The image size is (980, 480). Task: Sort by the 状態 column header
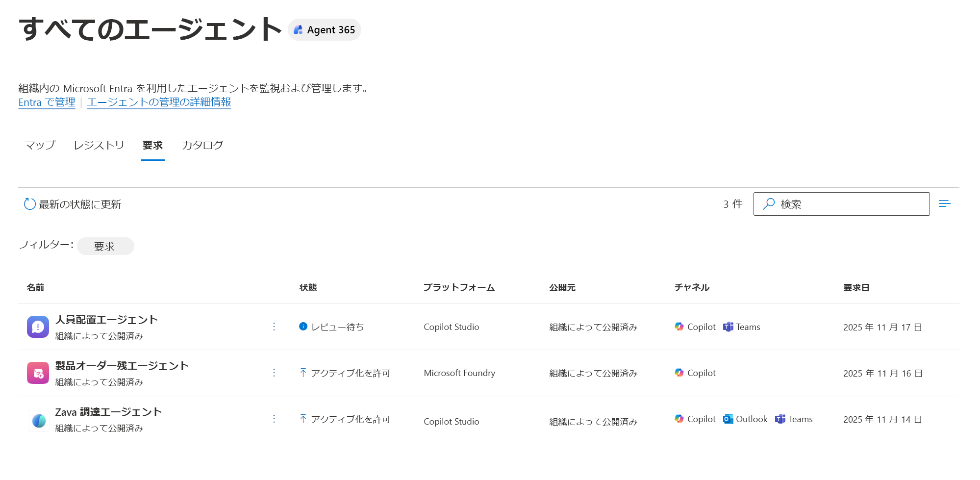tap(308, 288)
